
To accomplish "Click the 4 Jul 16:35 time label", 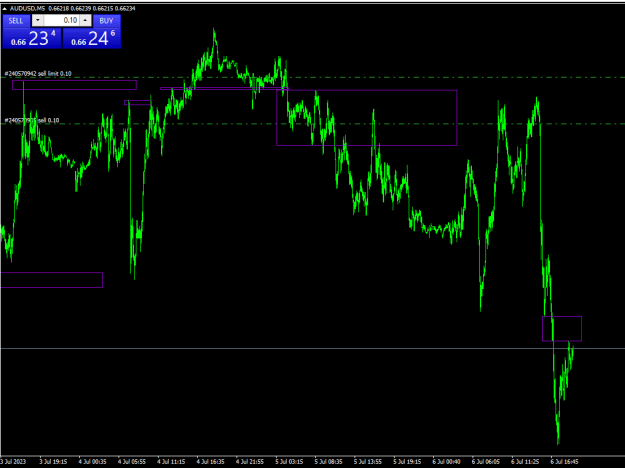I will coord(210,462).
